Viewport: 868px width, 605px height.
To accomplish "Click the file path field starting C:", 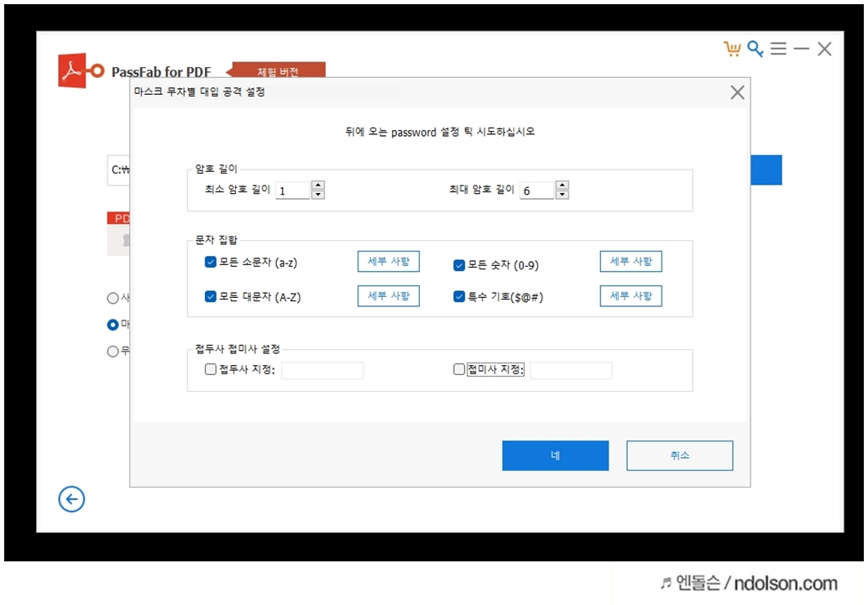I will coord(118,170).
